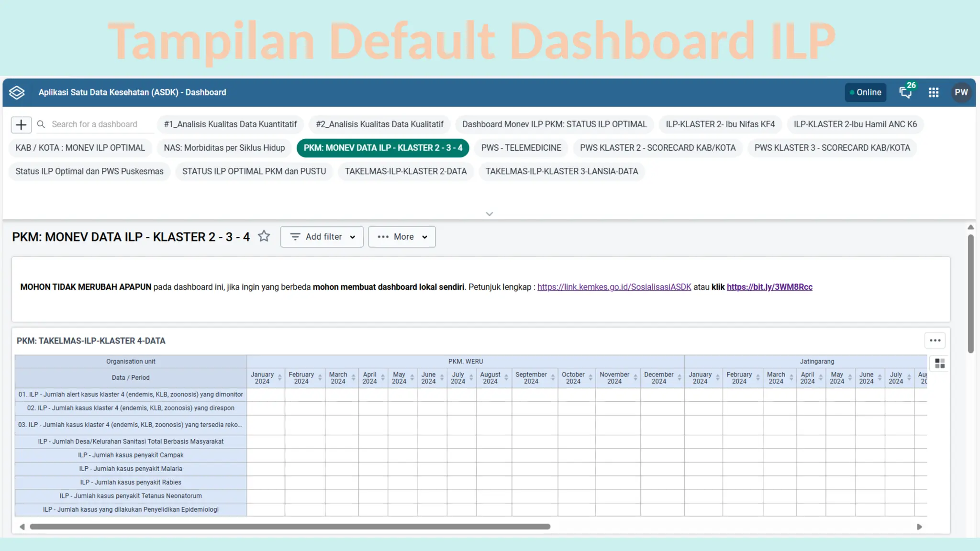Open the link.kemkes.go.id SosialisasiASDK link

coord(614,287)
